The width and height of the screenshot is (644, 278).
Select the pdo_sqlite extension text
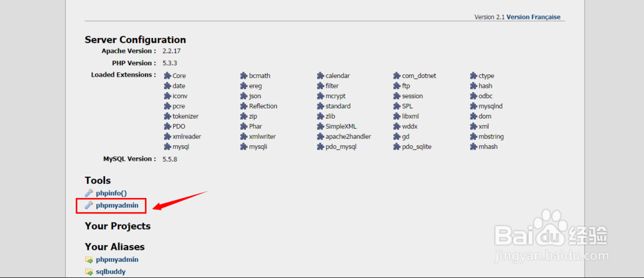(x=417, y=146)
